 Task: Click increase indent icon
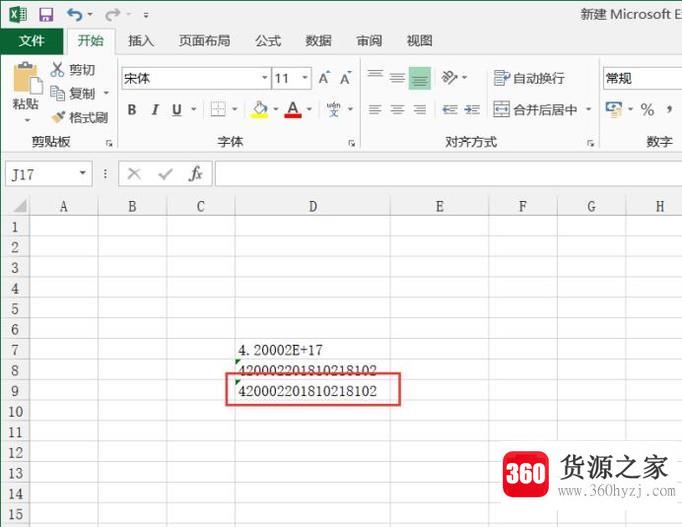472,109
